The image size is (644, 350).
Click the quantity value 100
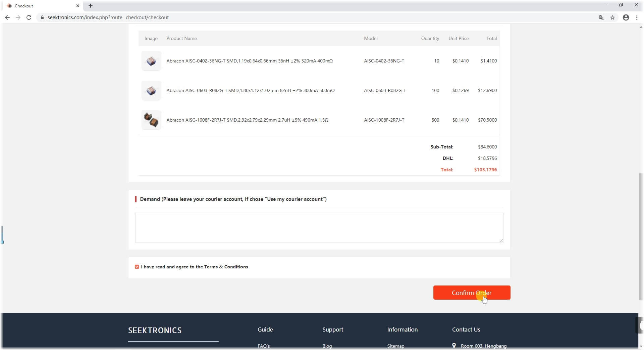tap(435, 90)
